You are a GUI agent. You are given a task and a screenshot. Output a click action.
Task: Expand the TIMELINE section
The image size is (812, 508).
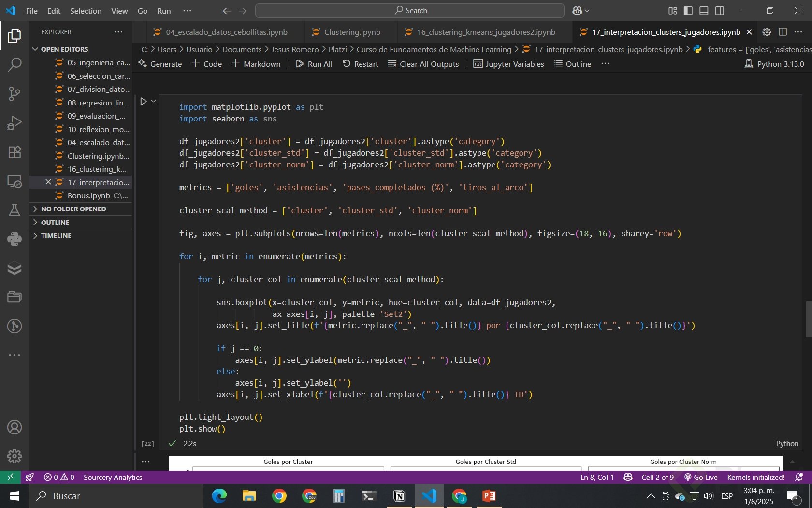click(x=56, y=236)
